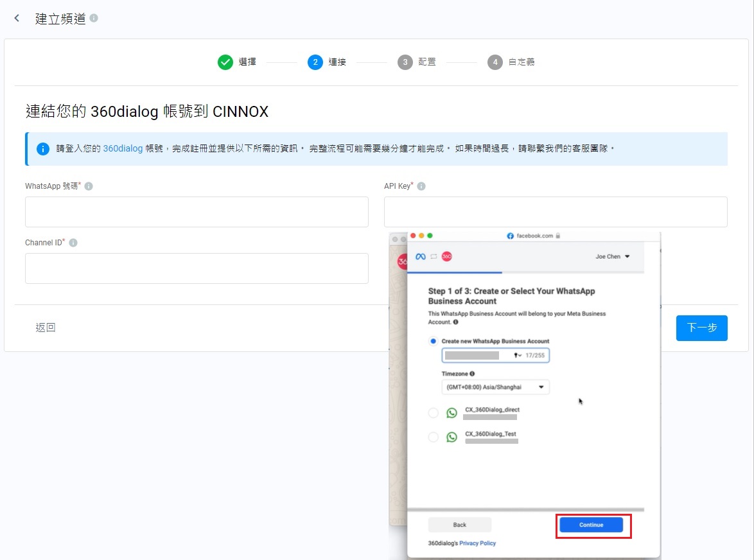This screenshot has width=754, height=560.
Task: Click the lock icon beside facebook.com
Action: 558,236
